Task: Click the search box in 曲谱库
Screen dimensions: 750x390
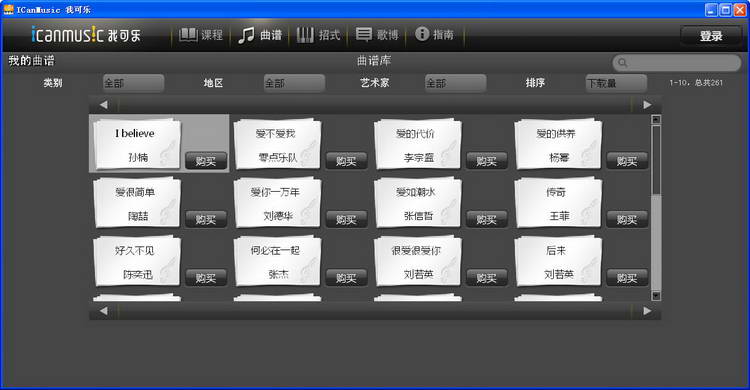Action: pyautogui.click(x=676, y=62)
